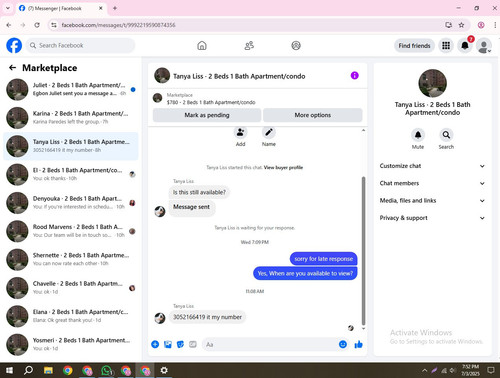Click the Find friends button
The height and width of the screenshot is (378, 500).
[414, 46]
